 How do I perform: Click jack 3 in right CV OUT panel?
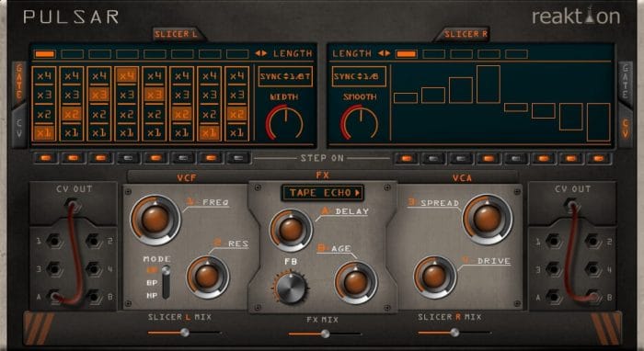(x=553, y=269)
